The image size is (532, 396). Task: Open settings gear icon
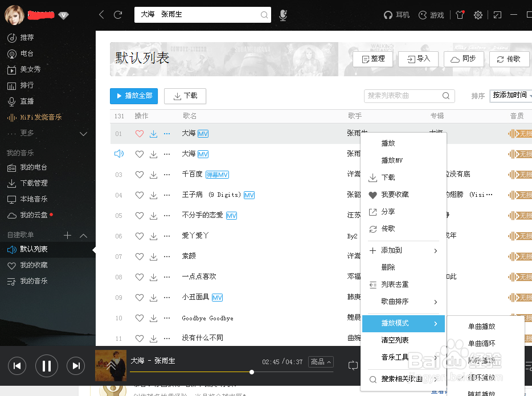pos(478,15)
